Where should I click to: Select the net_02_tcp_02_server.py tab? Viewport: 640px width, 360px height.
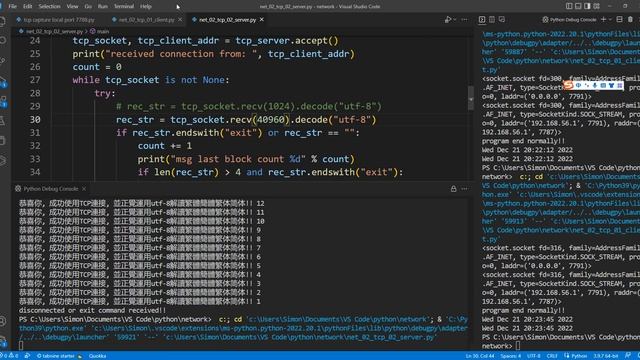click(227, 20)
